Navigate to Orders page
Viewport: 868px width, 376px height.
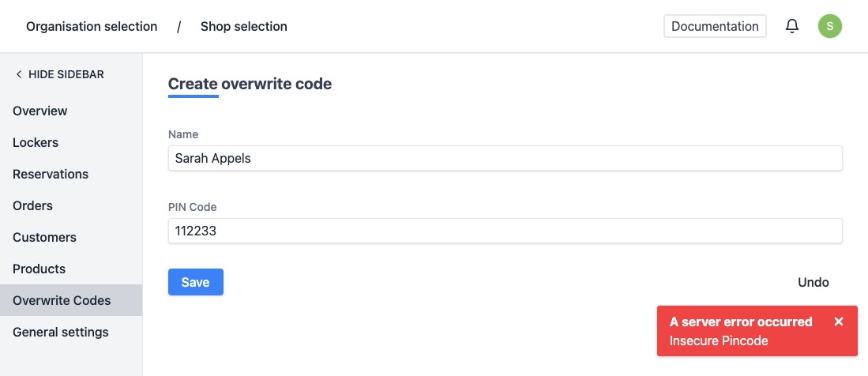tap(32, 205)
